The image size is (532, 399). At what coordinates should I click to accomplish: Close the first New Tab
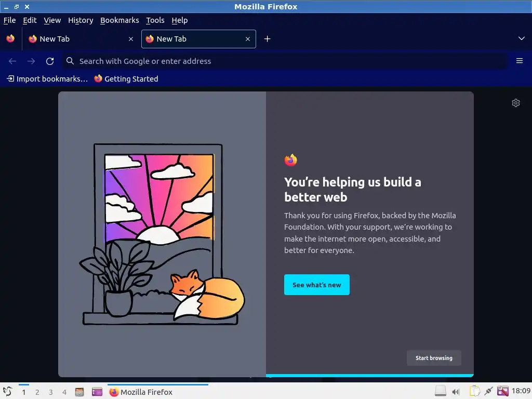(131, 39)
